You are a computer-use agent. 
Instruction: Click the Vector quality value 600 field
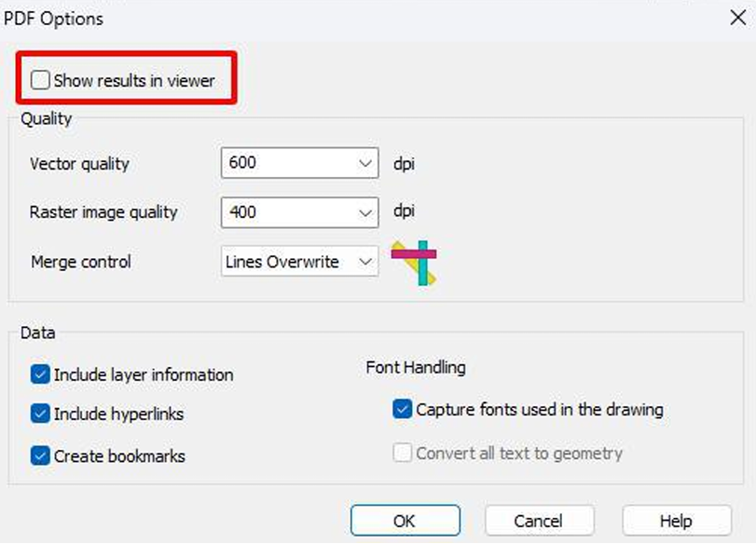299,163
